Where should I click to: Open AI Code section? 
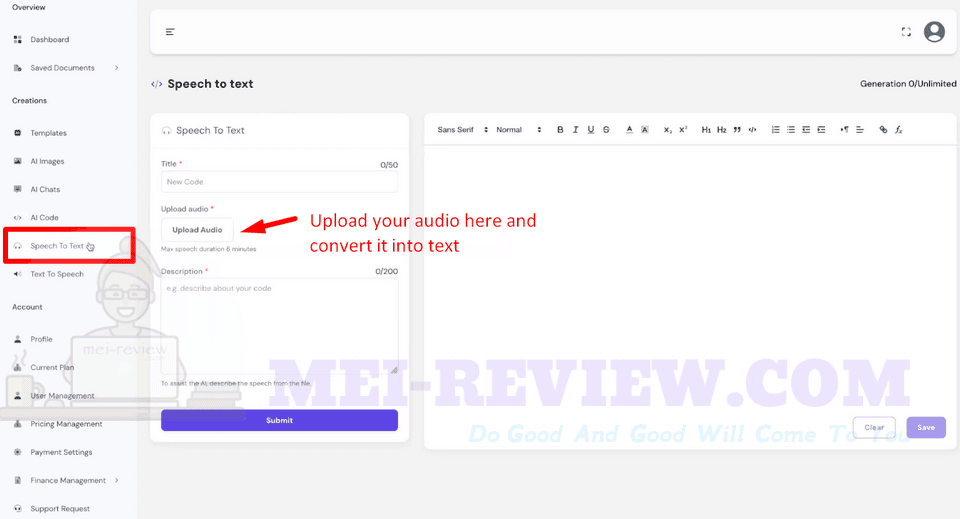pos(45,218)
